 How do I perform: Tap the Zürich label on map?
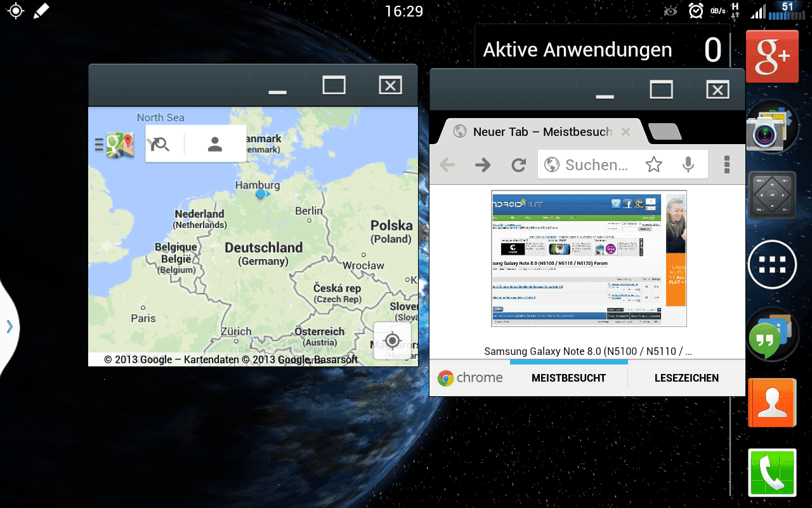click(x=236, y=331)
